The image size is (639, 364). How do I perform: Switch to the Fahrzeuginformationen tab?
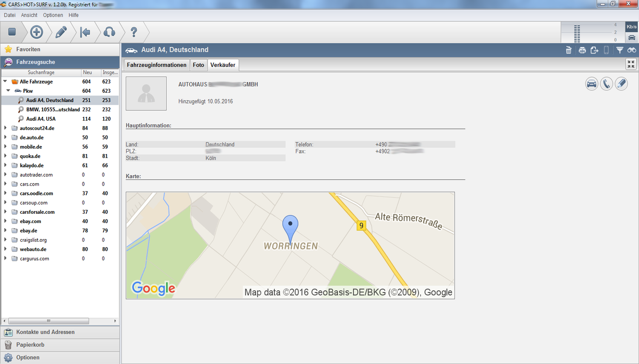point(157,65)
